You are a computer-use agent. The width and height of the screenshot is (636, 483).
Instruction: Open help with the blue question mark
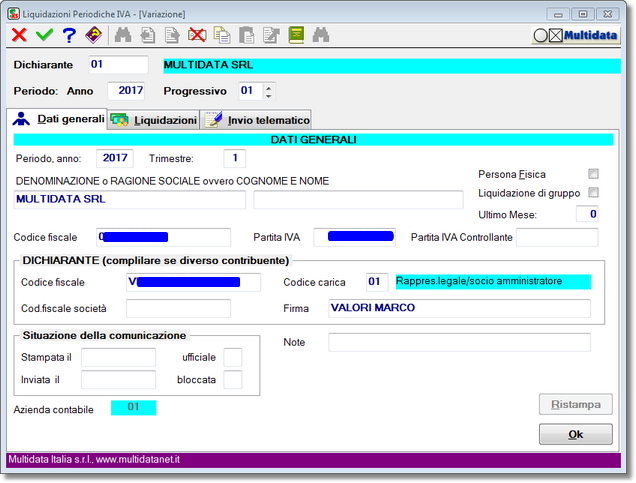[69, 35]
